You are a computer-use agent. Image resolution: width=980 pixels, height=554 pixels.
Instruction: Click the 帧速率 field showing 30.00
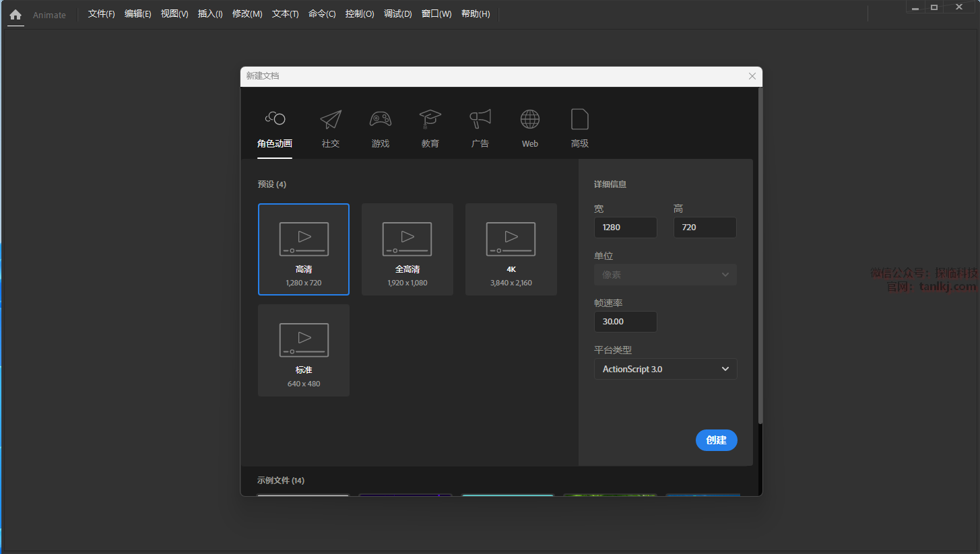[x=625, y=322]
